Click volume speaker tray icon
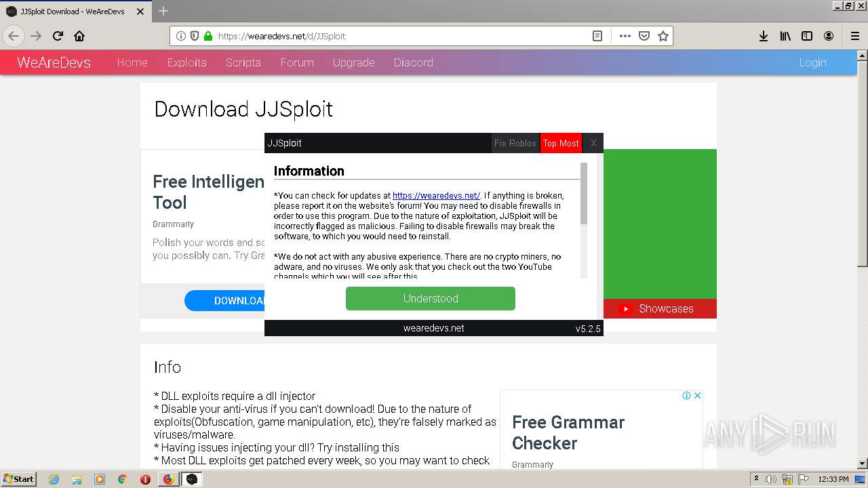Viewport: 868px width, 488px height. pos(771,479)
